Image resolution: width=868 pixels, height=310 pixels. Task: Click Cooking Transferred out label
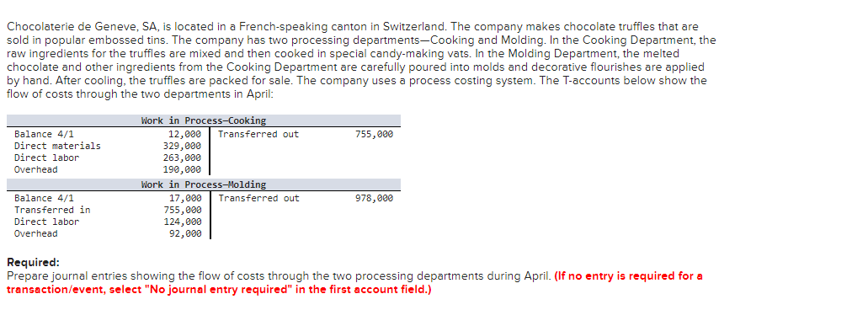tap(258, 135)
